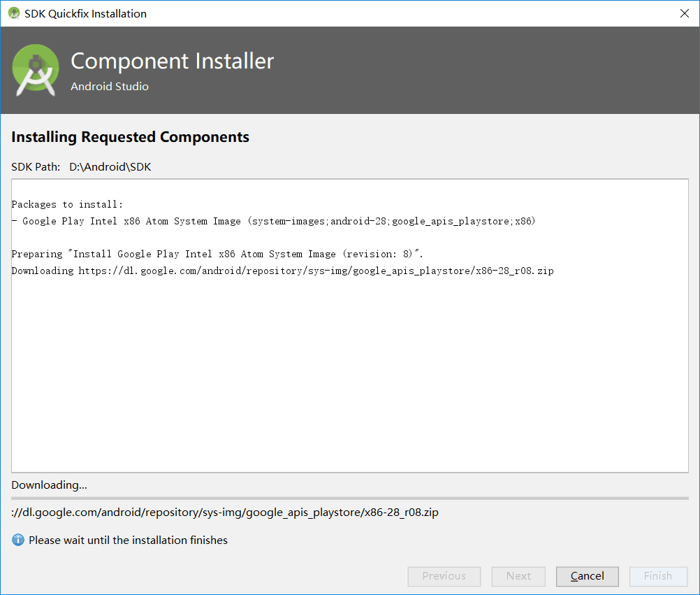Click the 'SDK Path:' label
700x595 pixels.
[36, 167]
